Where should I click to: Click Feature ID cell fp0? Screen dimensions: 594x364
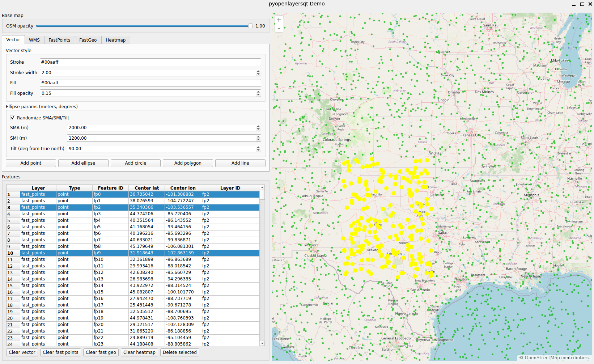(111, 194)
